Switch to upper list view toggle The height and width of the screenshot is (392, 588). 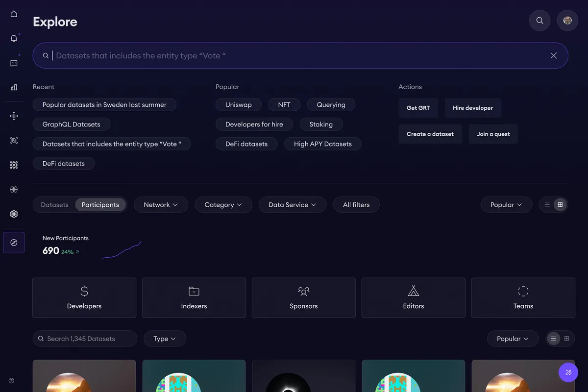pos(547,205)
